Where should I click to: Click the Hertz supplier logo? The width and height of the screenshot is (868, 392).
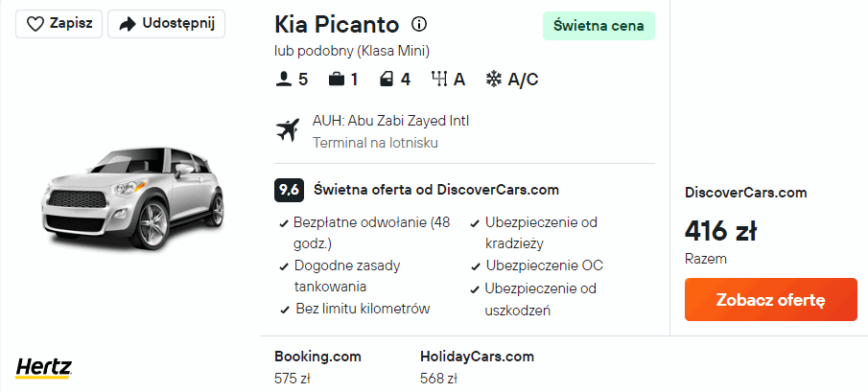pyautogui.click(x=44, y=367)
